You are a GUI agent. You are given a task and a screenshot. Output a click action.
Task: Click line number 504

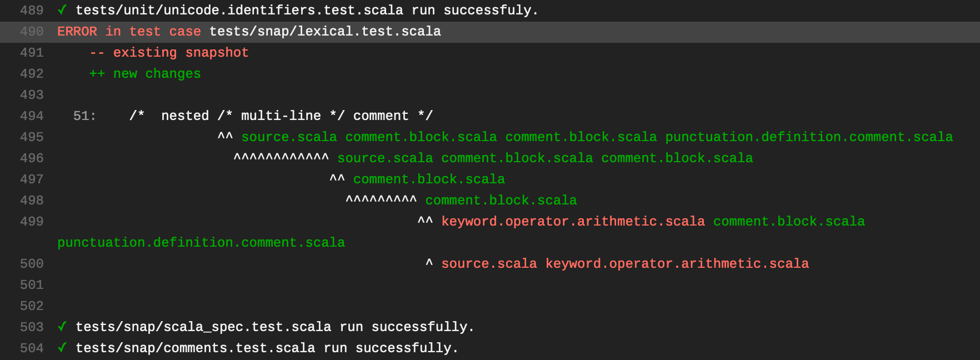click(32, 348)
